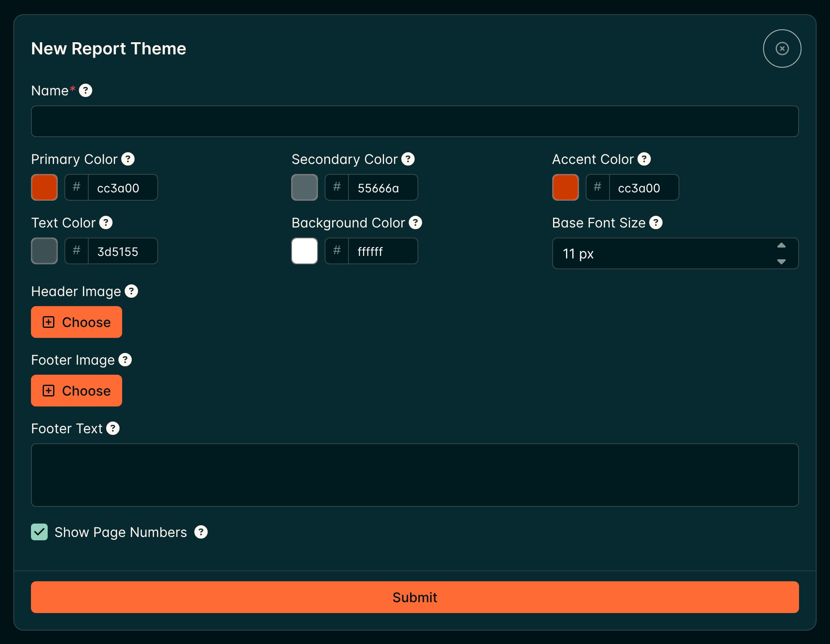Show help for Secondary Color
The image size is (830, 644).
click(408, 159)
